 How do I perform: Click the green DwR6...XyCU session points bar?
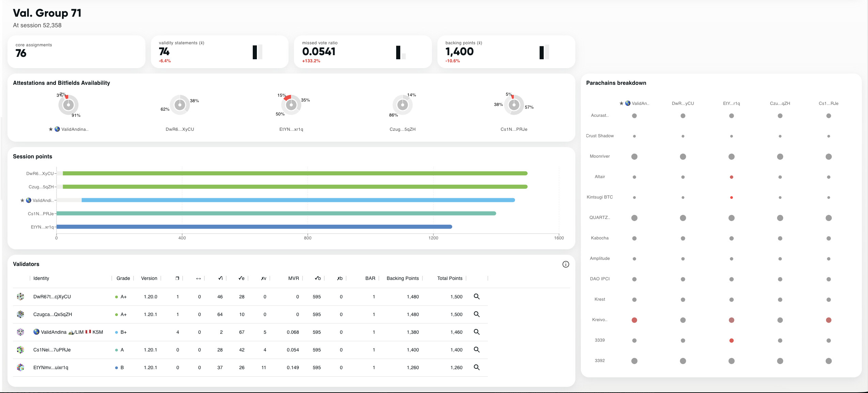tap(295, 173)
